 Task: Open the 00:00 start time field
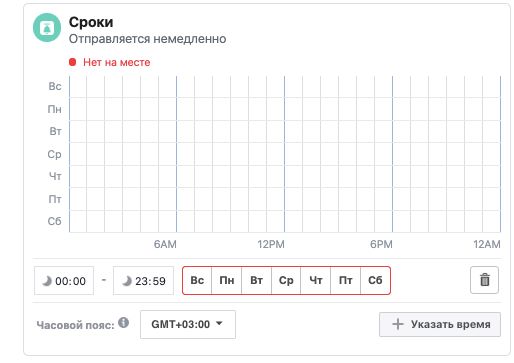pos(64,281)
